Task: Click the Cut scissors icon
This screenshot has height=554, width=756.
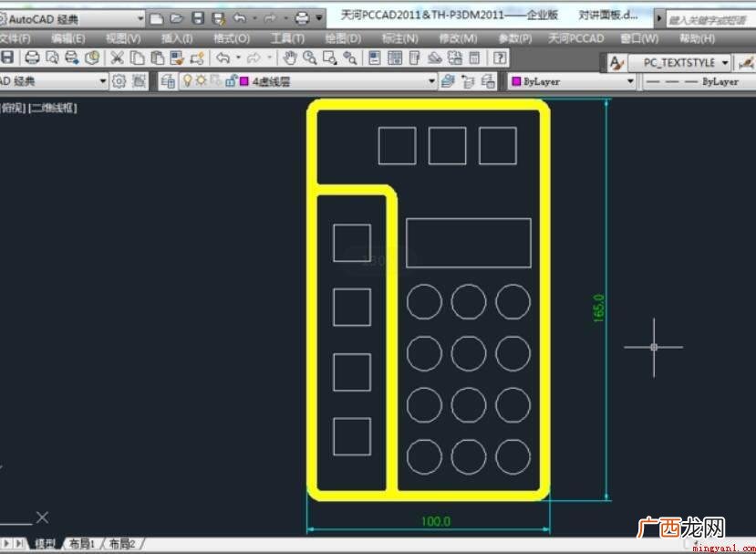Action: [117, 58]
